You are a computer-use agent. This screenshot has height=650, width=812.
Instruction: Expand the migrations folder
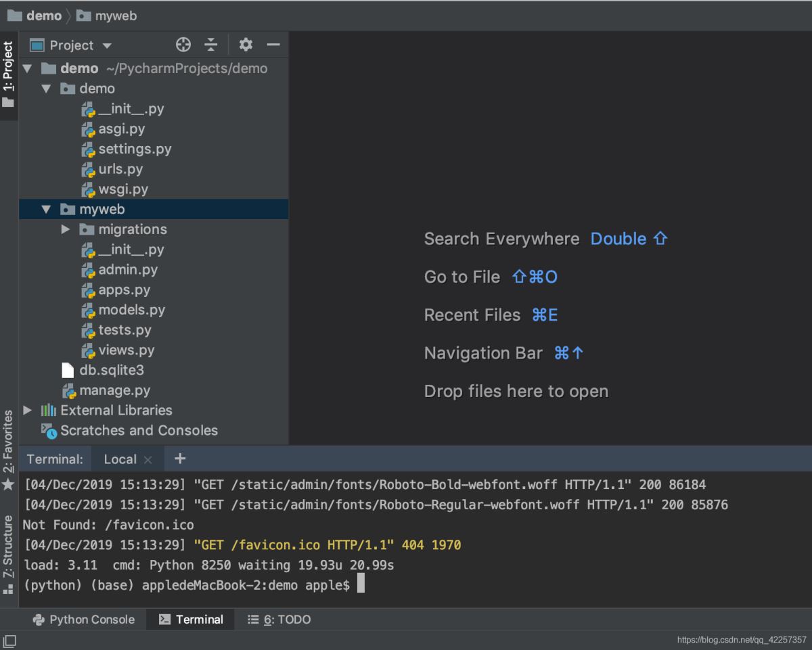coord(66,229)
